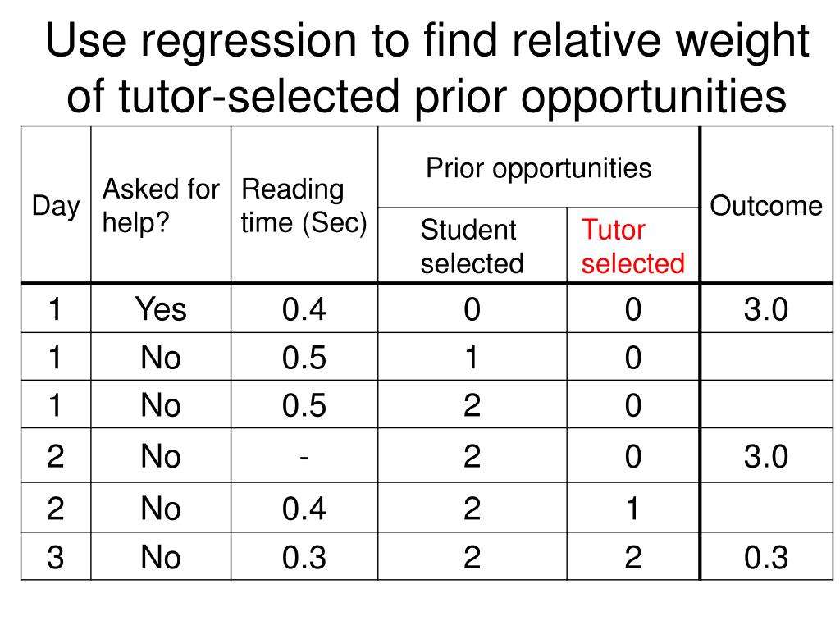Click student selected value 1 in second row
The width and height of the screenshot is (840, 630).
click(x=472, y=358)
